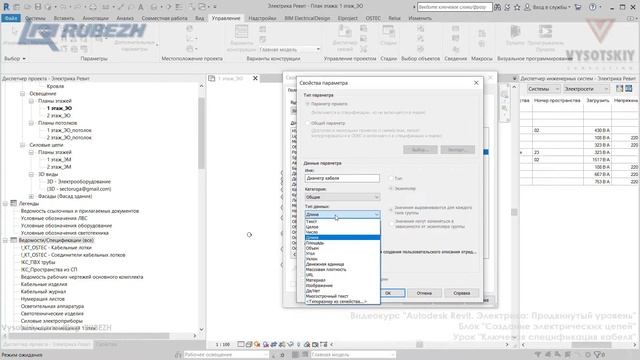Select the Экземпляр radio button
This screenshot has width=640, height=360.
(391, 189)
